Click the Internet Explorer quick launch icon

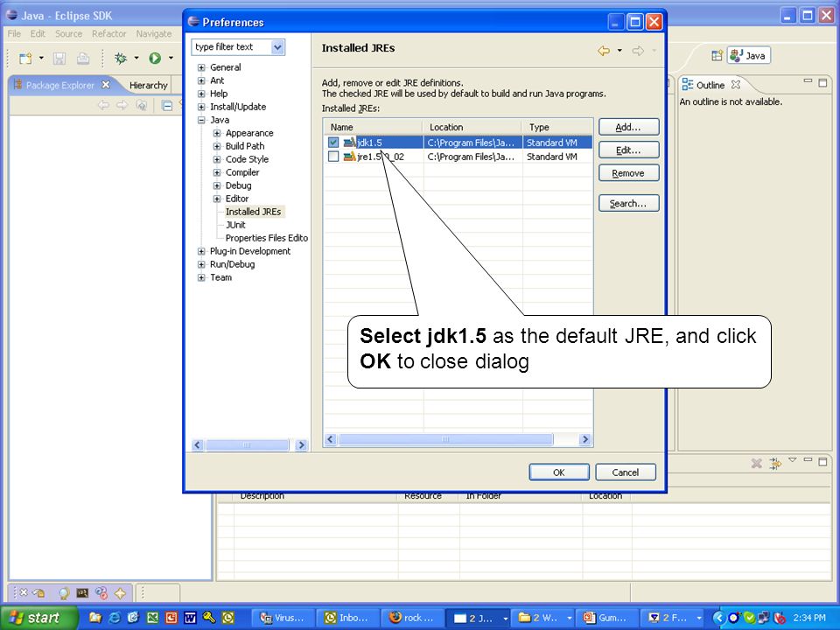pyautogui.click(x=115, y=618)
